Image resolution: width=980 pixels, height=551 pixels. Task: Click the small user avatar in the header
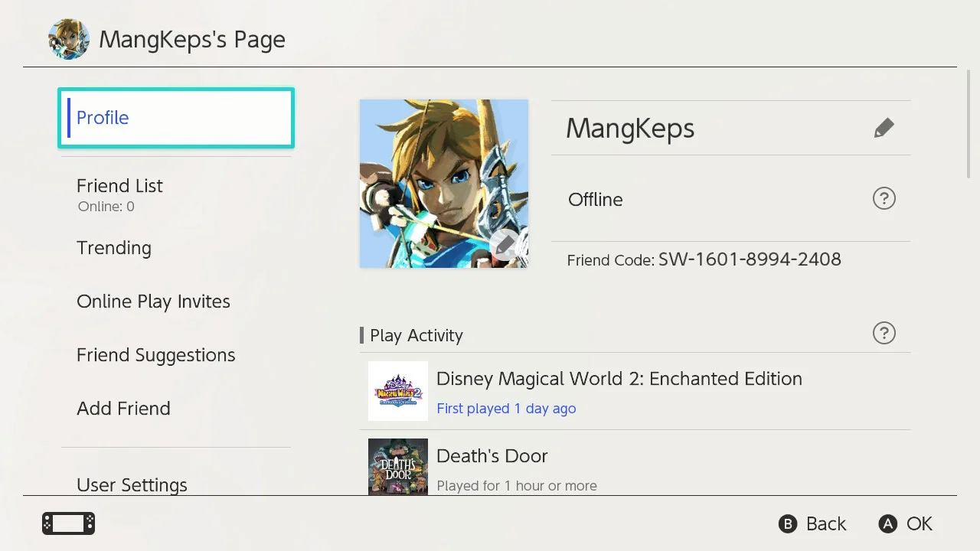pos(69,39)
